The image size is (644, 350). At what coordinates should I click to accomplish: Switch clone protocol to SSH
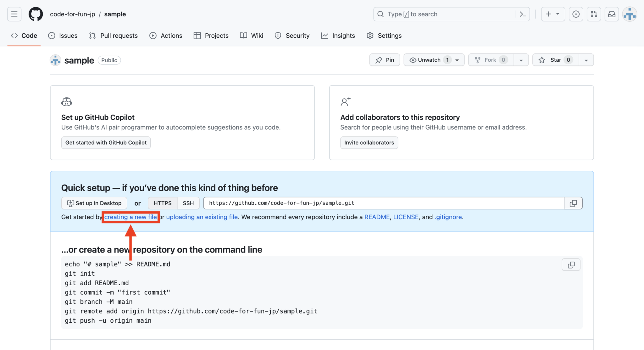tap(188, 203)
